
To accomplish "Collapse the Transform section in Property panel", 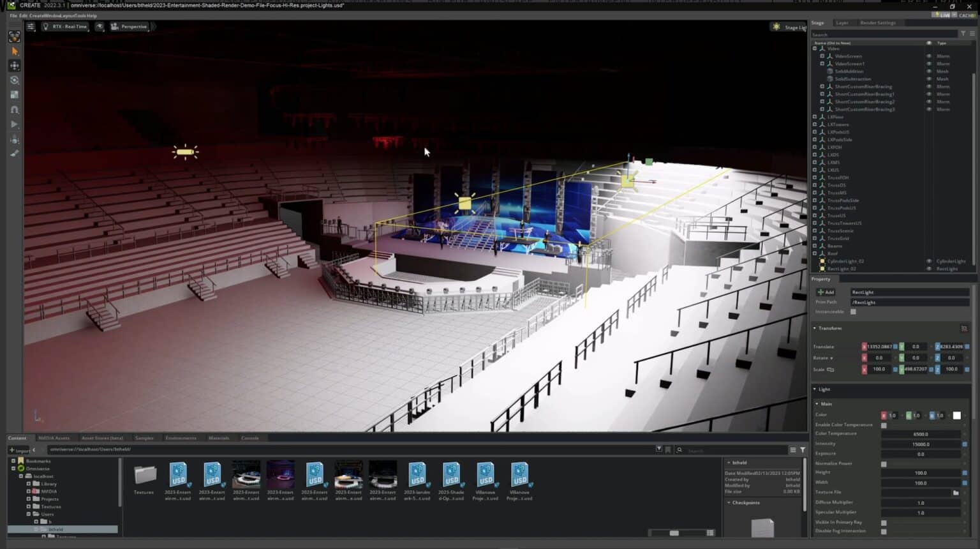I will pyautogui.click(x=815, y=327).
